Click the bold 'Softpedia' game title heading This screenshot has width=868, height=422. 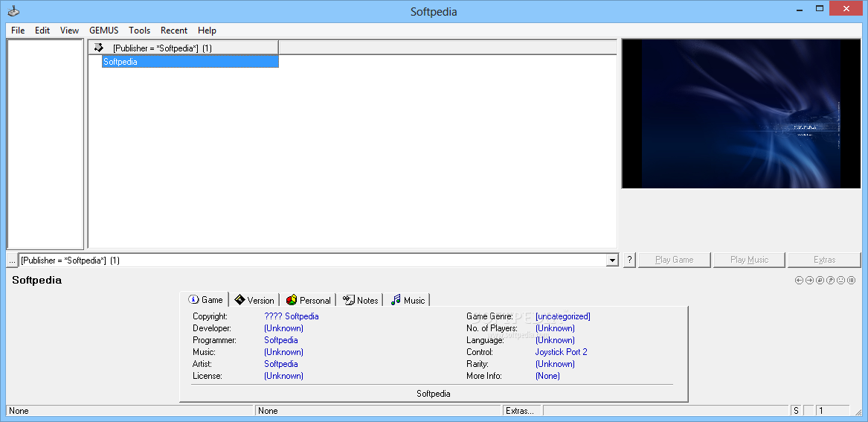(36, 281)
